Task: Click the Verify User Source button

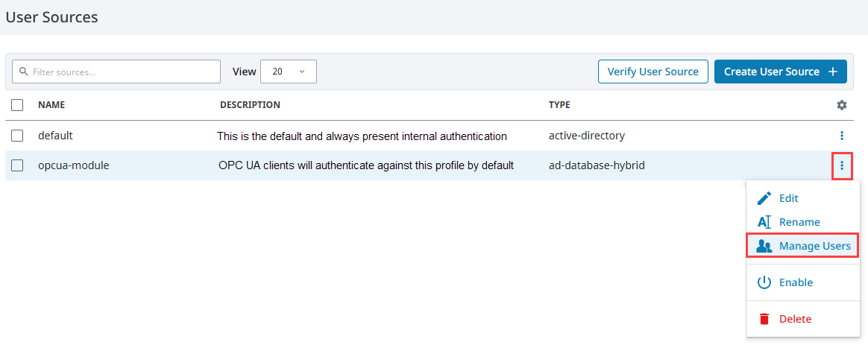Action: (653, 72)
